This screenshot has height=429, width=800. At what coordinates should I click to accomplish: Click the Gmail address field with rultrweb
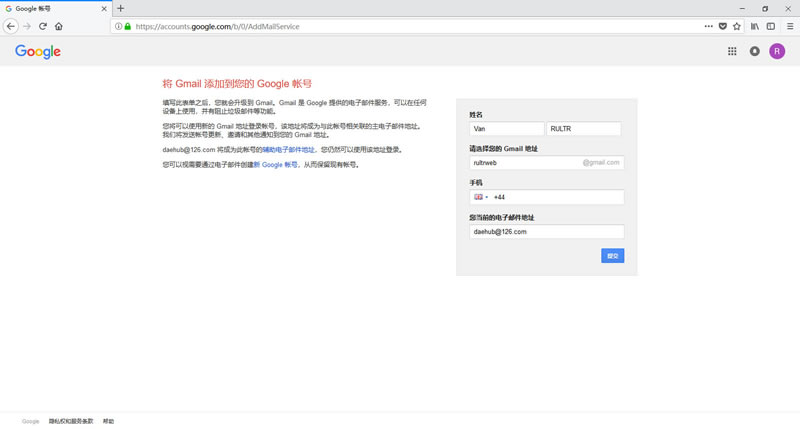(x=546, y=163)
